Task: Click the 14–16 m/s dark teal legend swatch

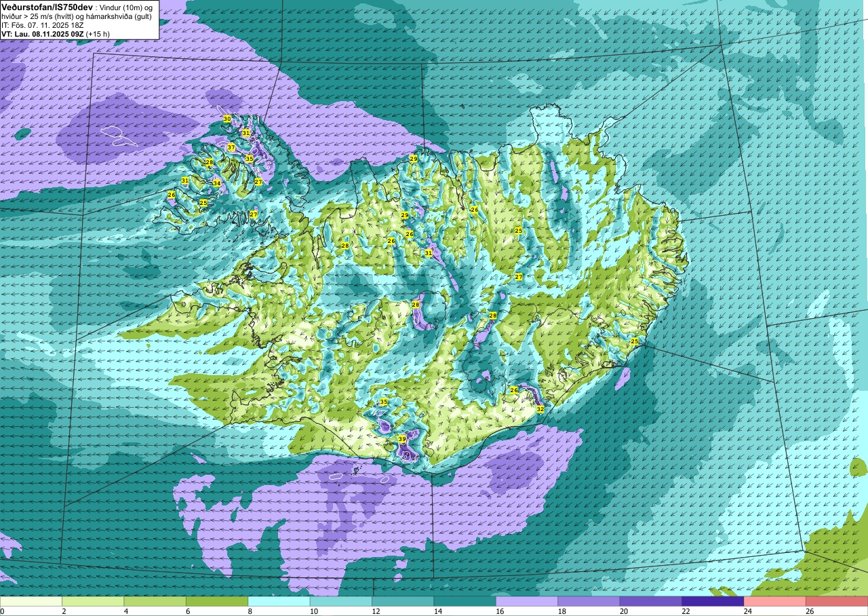Action: [x=465, y=601]
